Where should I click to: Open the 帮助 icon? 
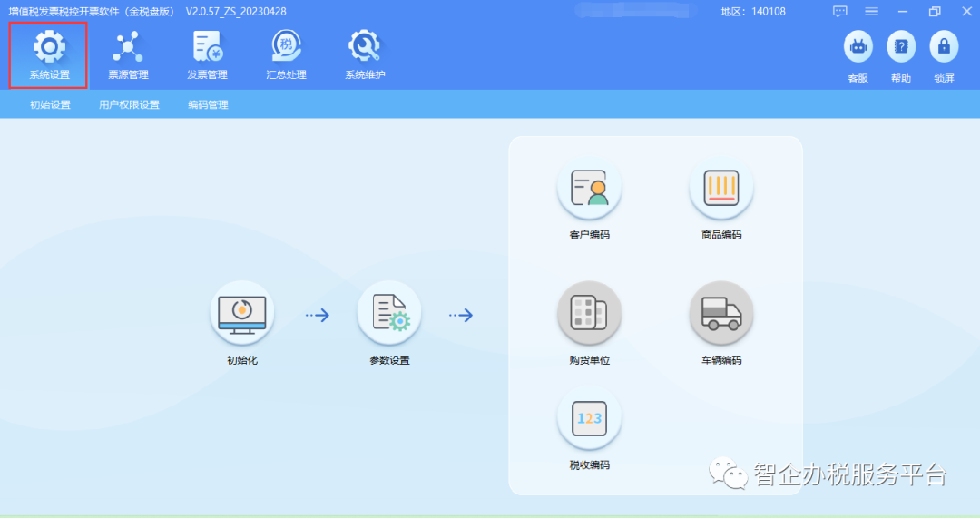click(901, 47)
